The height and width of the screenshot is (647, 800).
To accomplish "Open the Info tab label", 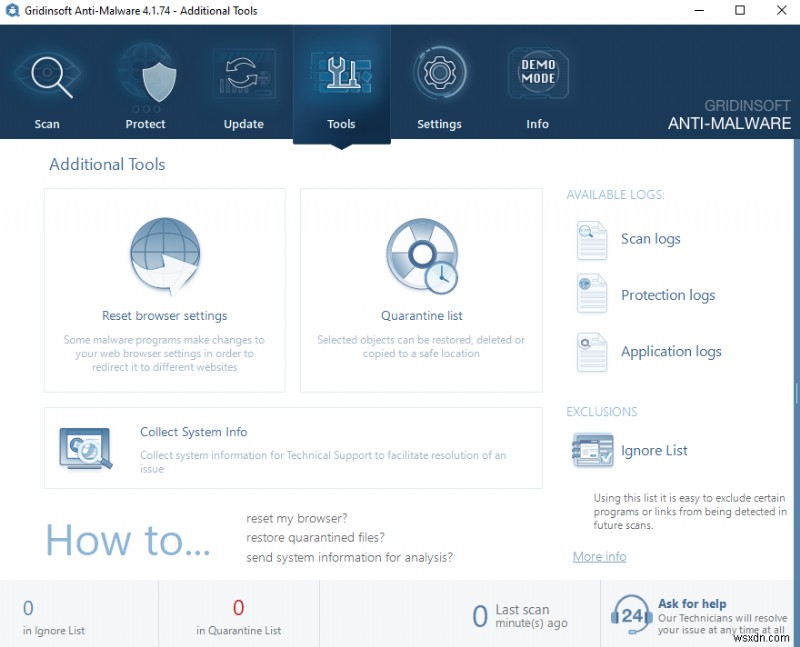I will pyautogui.click(x=537, y=124).
